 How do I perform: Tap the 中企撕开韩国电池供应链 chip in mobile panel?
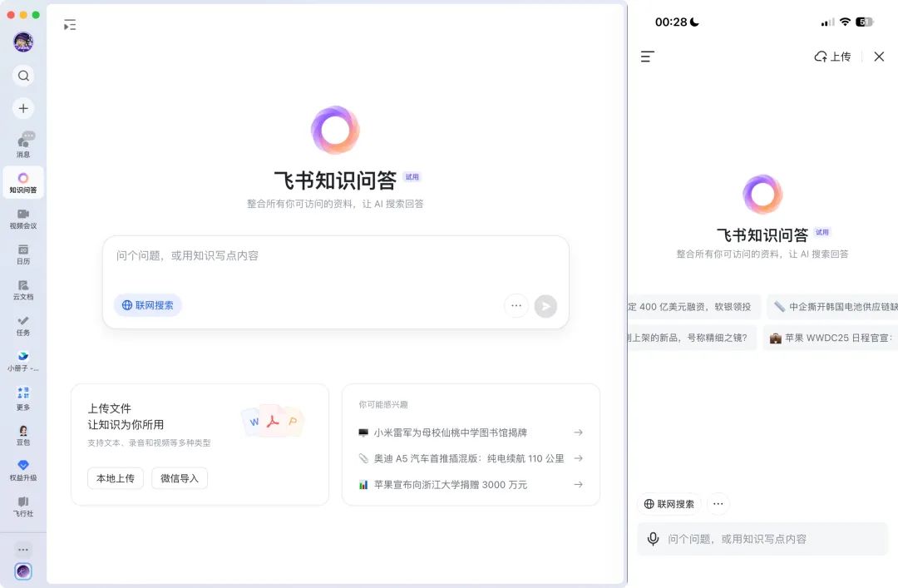832,307
